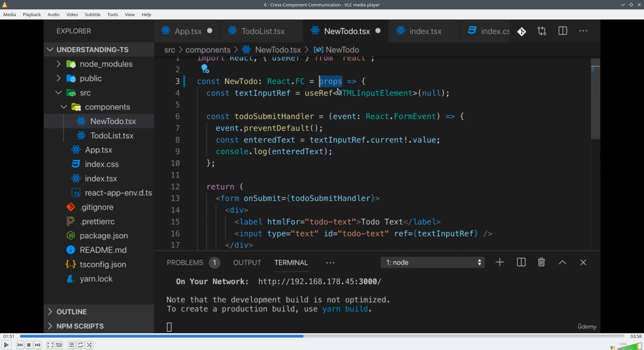Switch to the App.tsx editor tab
The height and width of the screenshot is (350, 644).
coord(187,31)
